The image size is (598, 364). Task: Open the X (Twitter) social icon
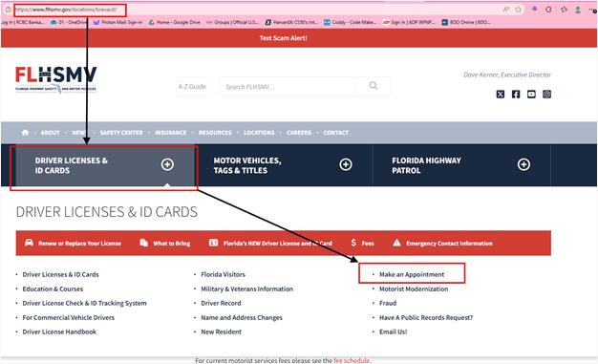[501, 94]
